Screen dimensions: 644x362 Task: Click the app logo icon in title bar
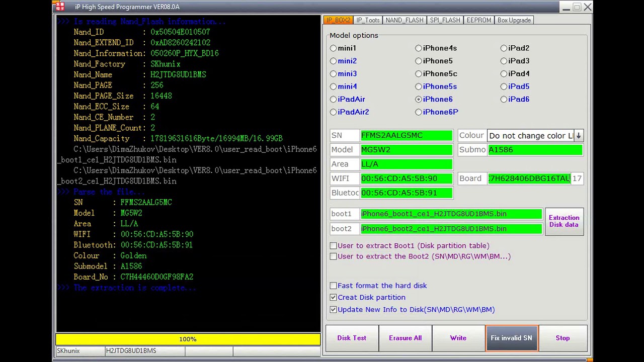[x=60, y=7]
